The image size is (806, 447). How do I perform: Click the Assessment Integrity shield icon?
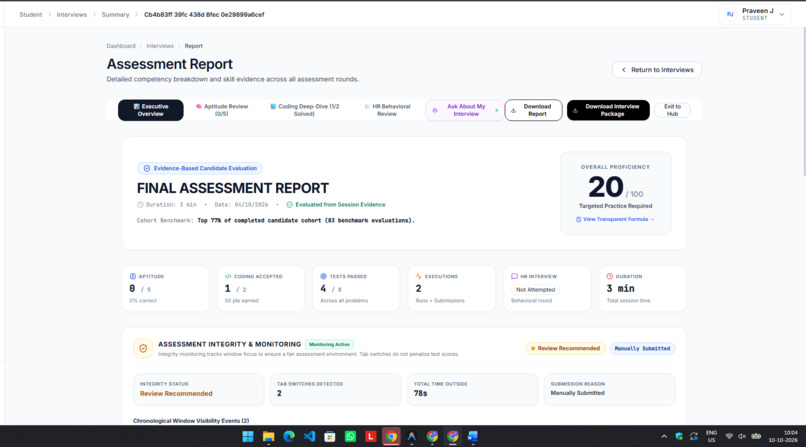coord(143,348)
